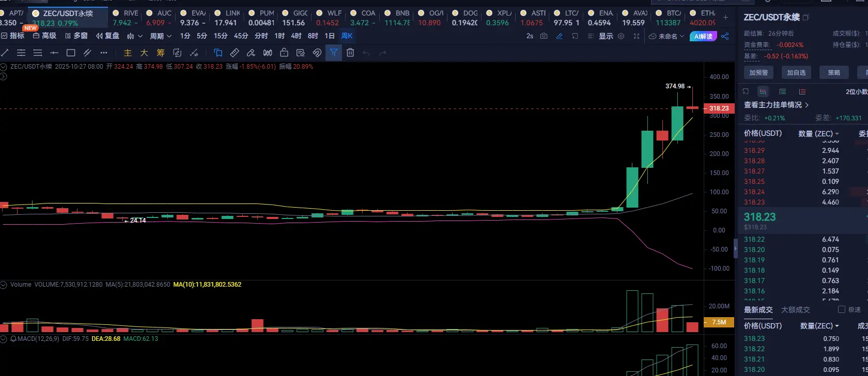The width and height of the screenshot is (868, 376).
Task: Open the 指标 indicators panel
Action: pyautogui.click(x=13, y=36)
